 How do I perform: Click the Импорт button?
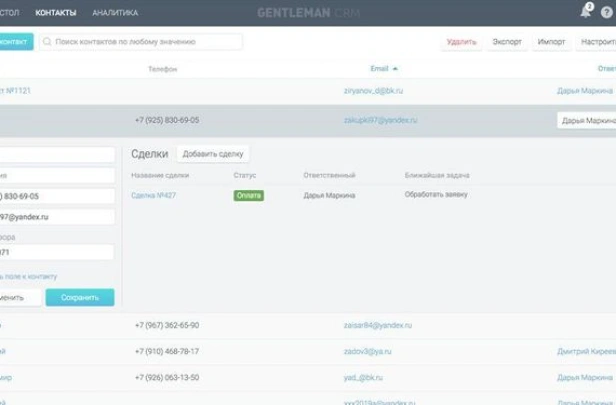(551, 42)
